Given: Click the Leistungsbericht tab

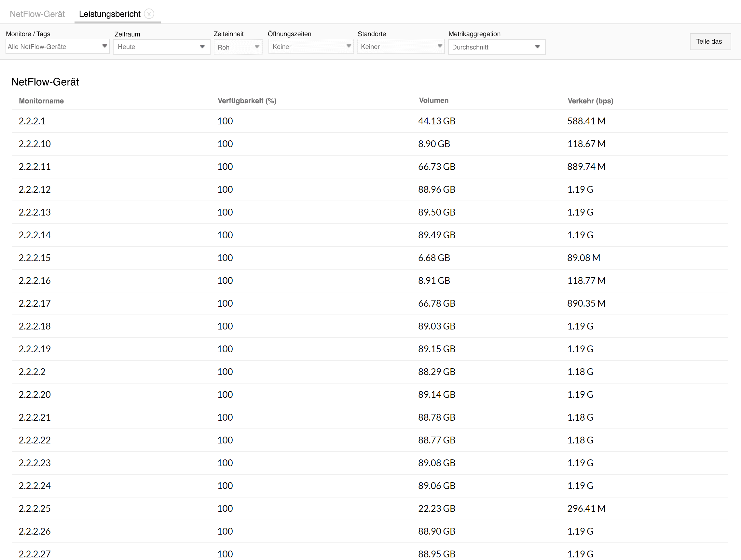Looking at the screenshot, I should 109,13.
